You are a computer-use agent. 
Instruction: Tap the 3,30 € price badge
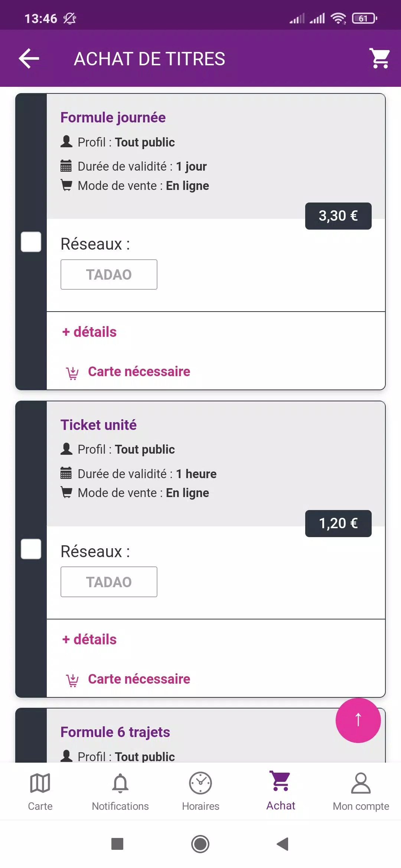tap(338, 216)
